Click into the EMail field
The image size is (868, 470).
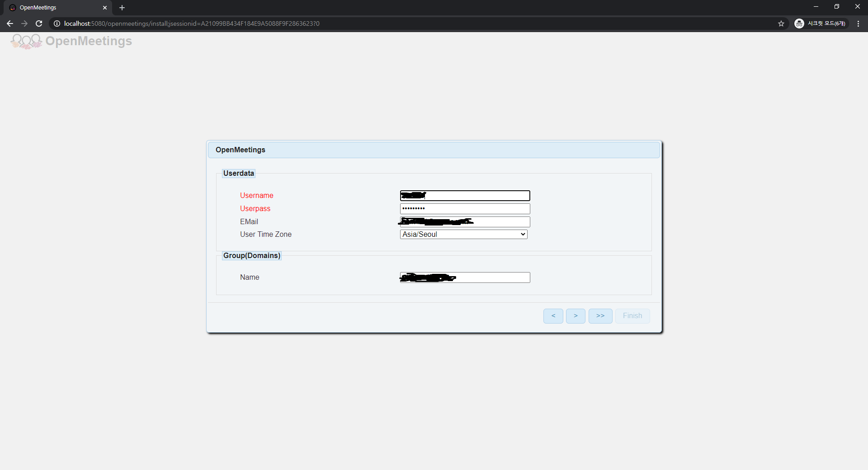pyautogui.click(x=465, y=222)
